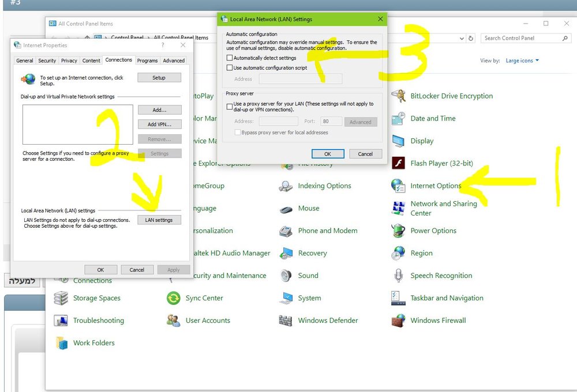This screenshot has height=392, width=577.
Task: Open Internet Options globe icon
Action: coord(398,186)
